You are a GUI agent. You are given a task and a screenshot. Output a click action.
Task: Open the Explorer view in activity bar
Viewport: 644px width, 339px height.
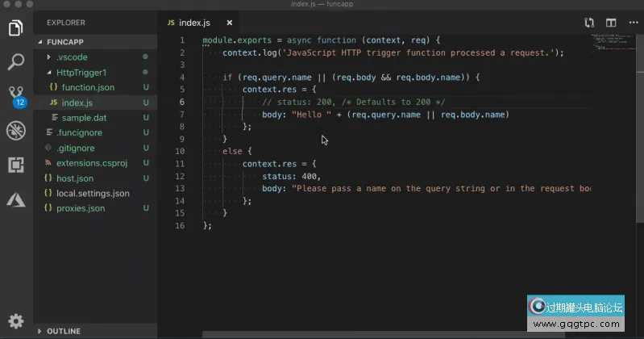tap(15, 28)
